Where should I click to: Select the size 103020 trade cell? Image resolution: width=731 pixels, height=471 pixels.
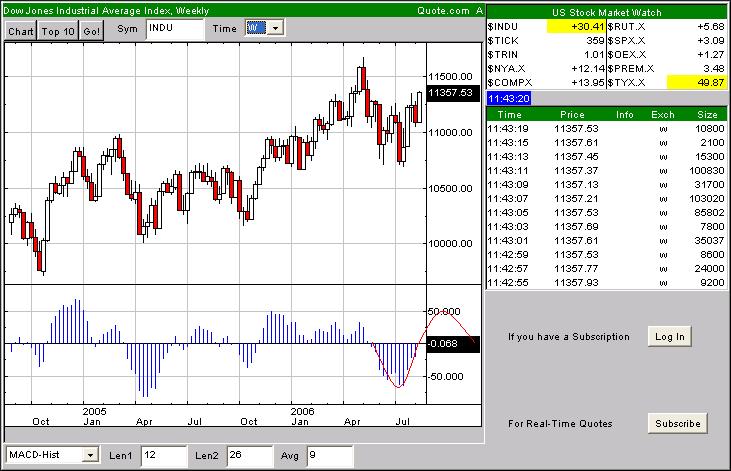707,199
